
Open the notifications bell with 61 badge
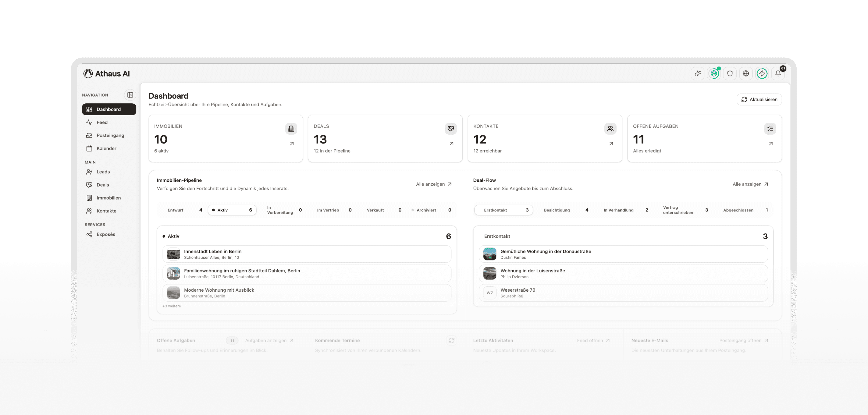[778, 74]
